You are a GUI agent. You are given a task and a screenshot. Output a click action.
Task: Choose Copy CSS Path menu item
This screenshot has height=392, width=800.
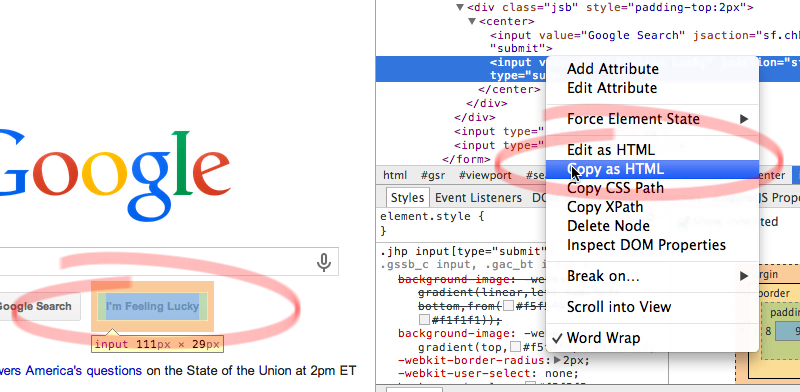615,188
